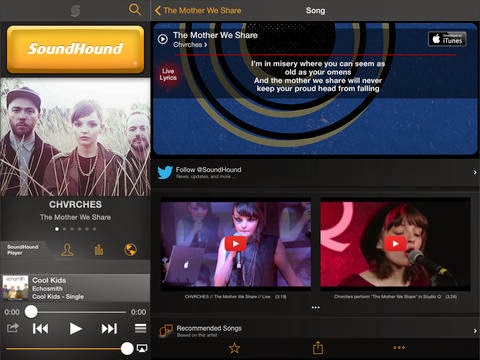Tap the SoundHound logo icon in top bar
Viewport: 480px width, 360px height.
[76, 11]
